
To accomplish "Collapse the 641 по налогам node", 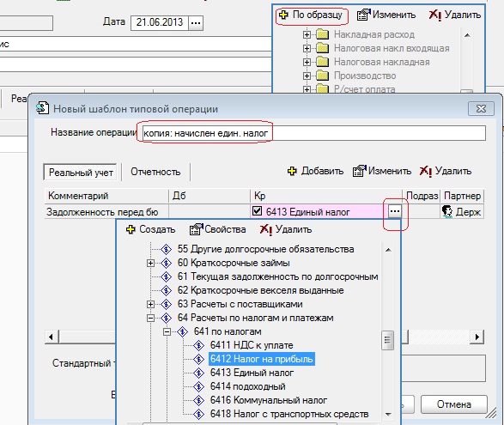I will tap(167, 331).
